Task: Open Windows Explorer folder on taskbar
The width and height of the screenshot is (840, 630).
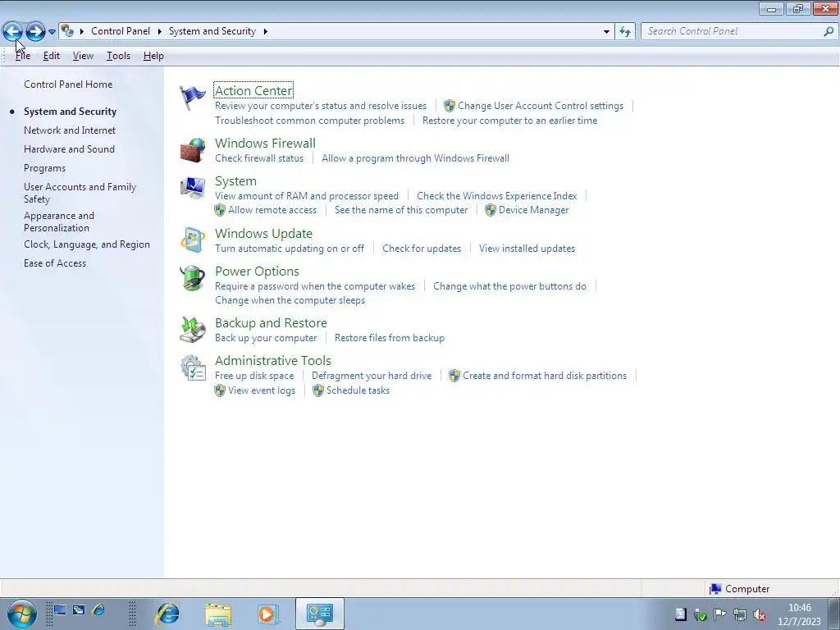Action: (218, 614)
